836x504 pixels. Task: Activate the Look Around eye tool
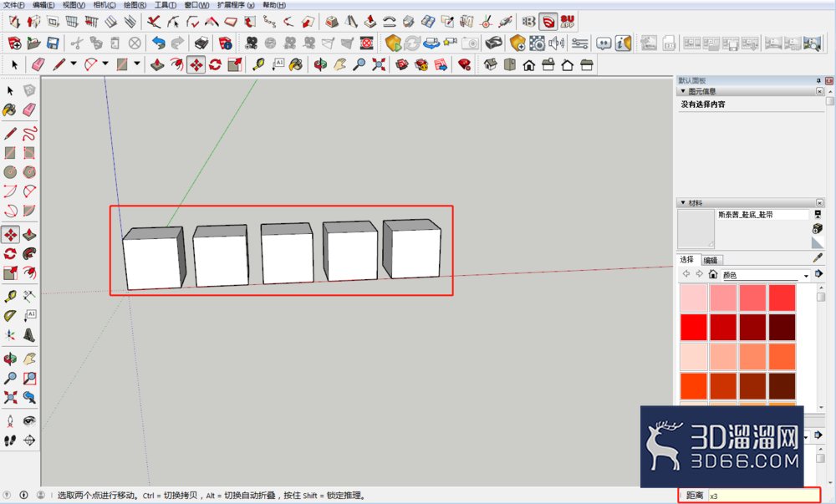pos(29,421)
